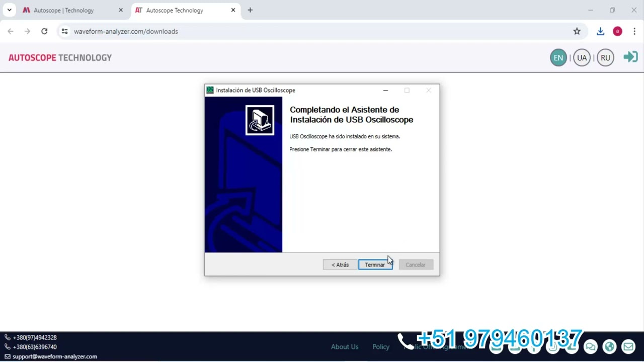Open the browser downloads icon
Image resolution: width=644 pixels, height=362 pixels.
600,31
